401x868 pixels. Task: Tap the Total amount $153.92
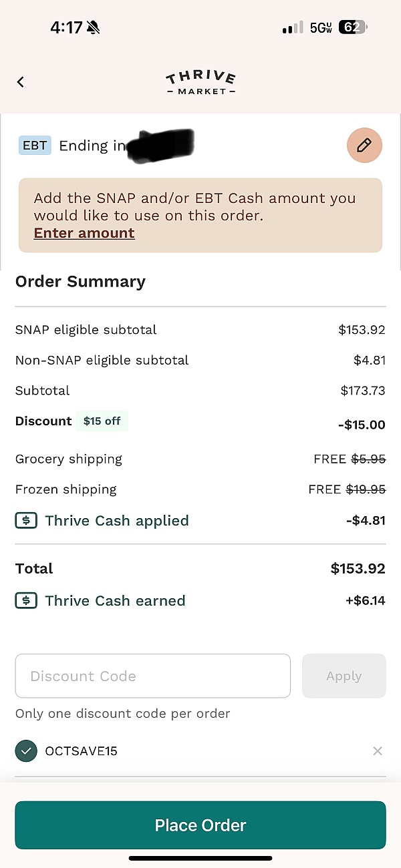(358, 569)
